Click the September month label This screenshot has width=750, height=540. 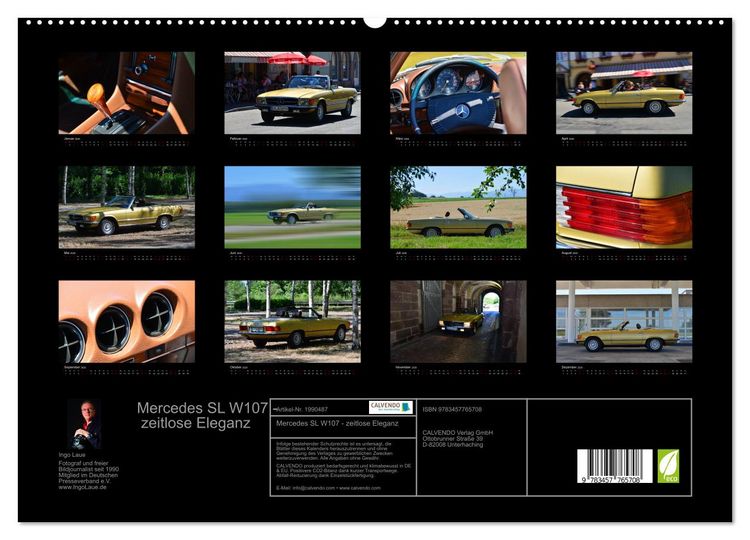point(75,367)
